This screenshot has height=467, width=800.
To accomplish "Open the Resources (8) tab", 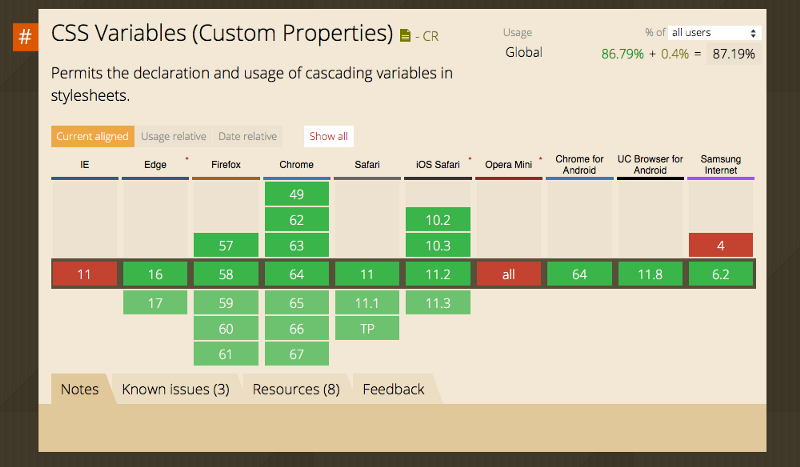I will [x=296, y=389].
